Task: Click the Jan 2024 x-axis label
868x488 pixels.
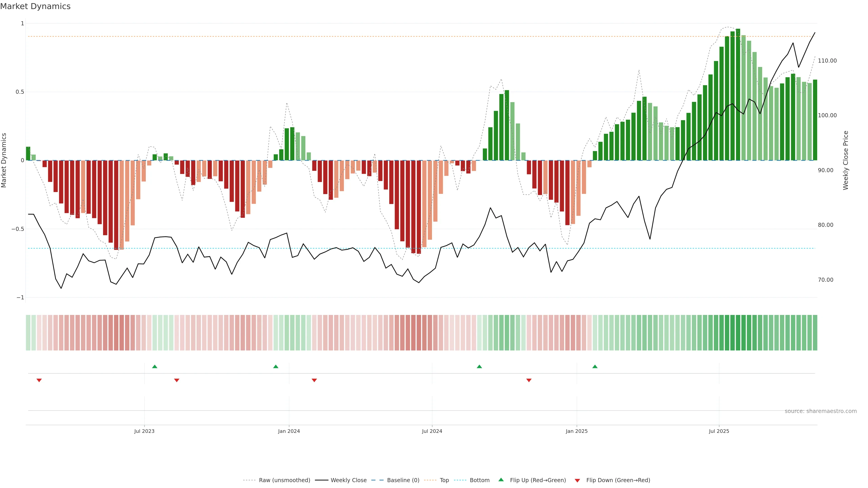Action: 289,431
